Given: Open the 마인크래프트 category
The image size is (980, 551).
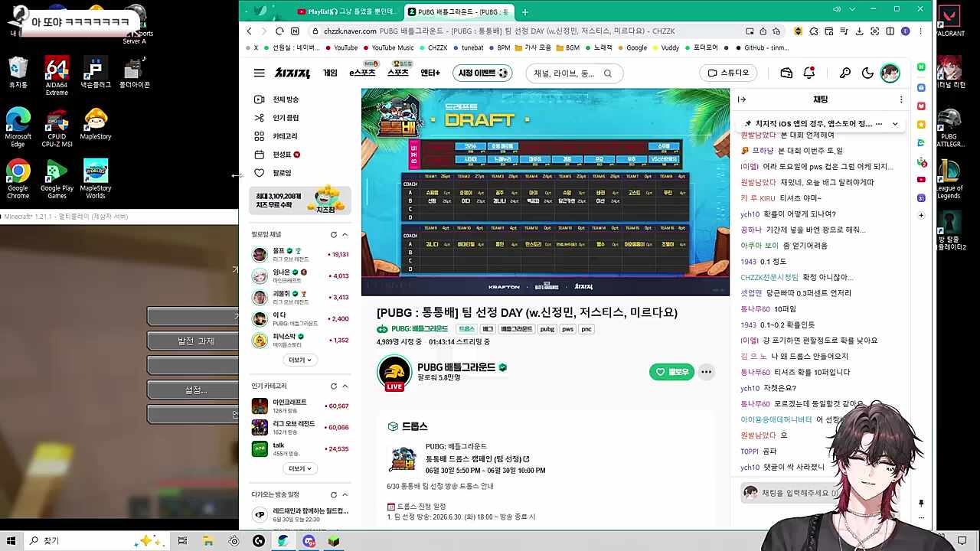Looking at the screenshot, I should tap(300, 406).
